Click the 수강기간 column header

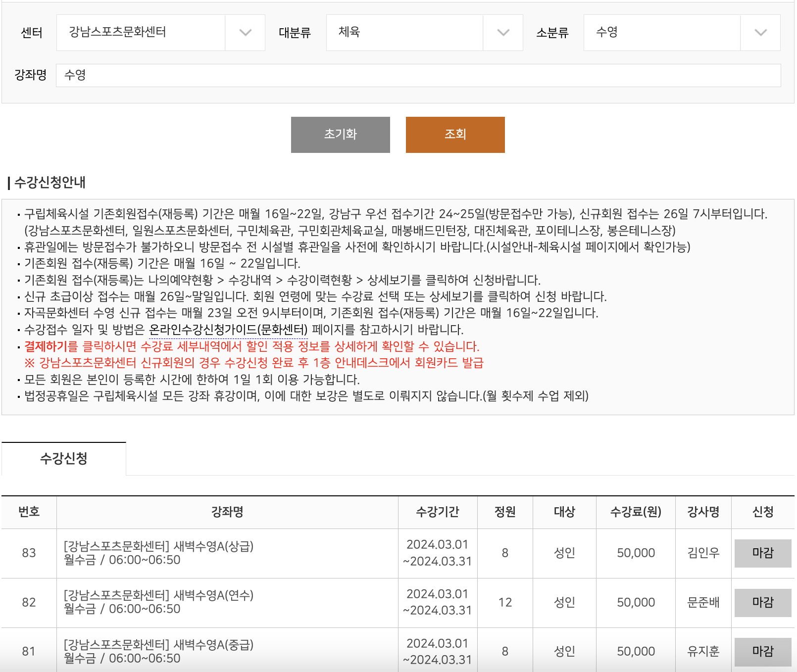click(438, 512)
